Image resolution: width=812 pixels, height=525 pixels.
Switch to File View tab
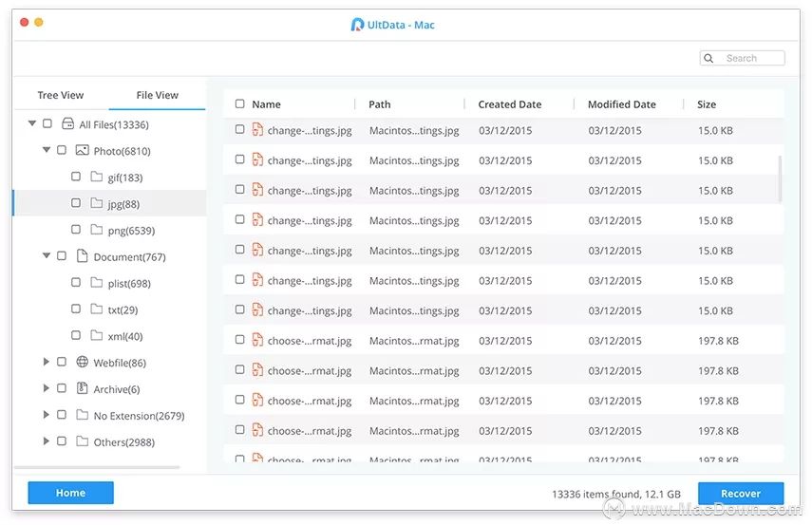(157, 95)
